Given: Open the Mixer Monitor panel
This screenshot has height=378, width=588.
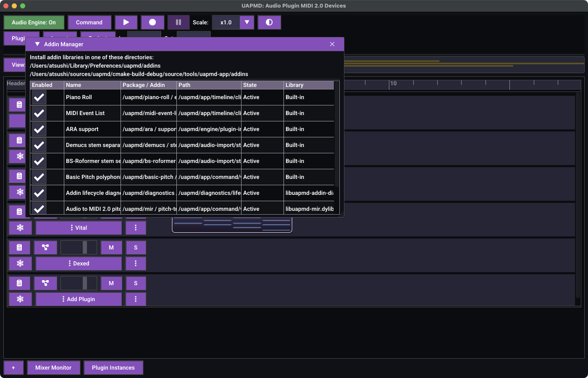Looking at the screenshot, I should [53, 367].
